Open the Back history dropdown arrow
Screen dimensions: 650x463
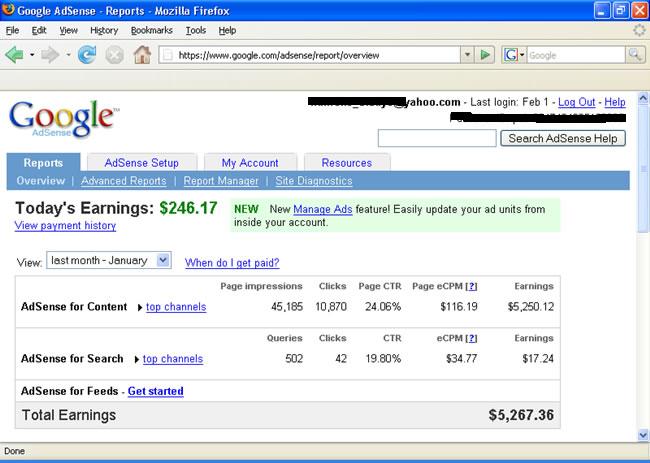click(32, 55)
